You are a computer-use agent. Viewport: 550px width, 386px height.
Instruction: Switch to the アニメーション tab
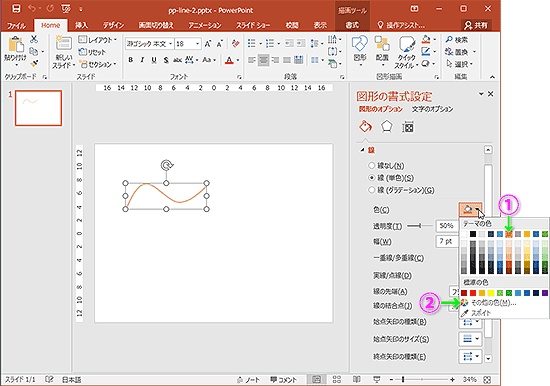(x=205, y=25)
